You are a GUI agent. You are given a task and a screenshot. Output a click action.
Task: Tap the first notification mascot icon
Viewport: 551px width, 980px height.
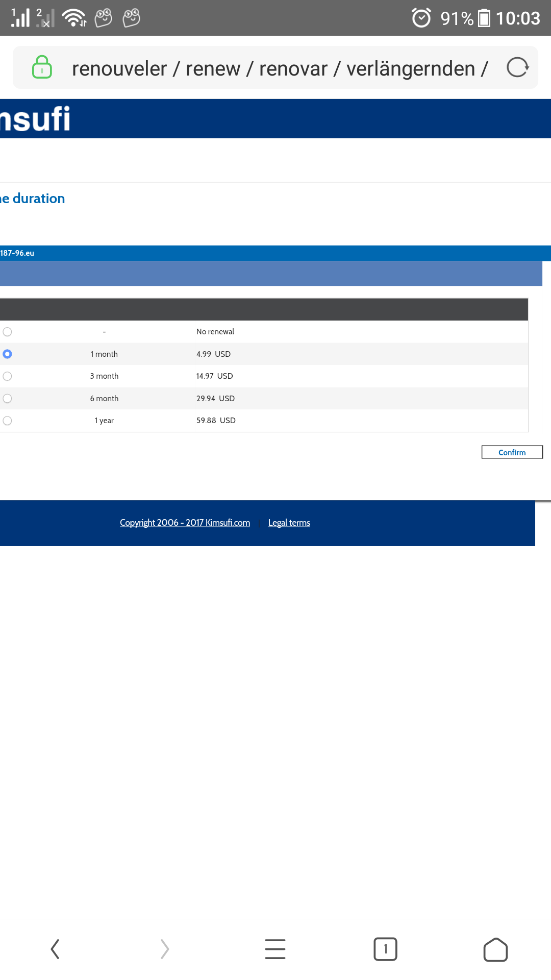coord(104,17)
